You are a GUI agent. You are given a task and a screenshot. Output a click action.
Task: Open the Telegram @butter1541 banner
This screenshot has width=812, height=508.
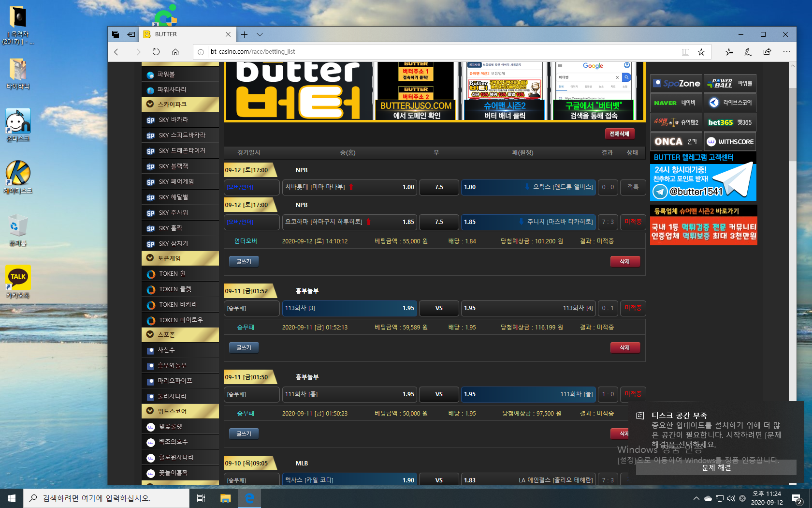pyautogui.click(x=703, y=182)
